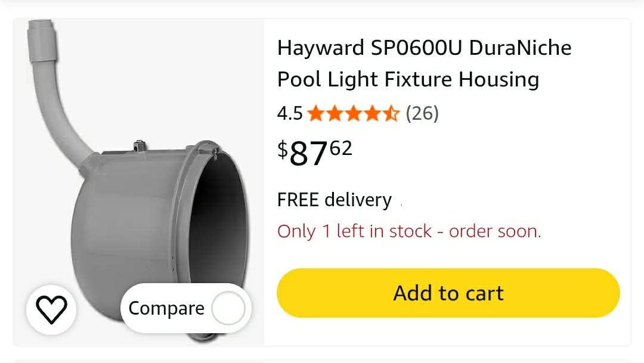Open the Hayward SP0600U DuraNiche title link
Viewport: 644px width, 363px height.
(x=425, y=48)
